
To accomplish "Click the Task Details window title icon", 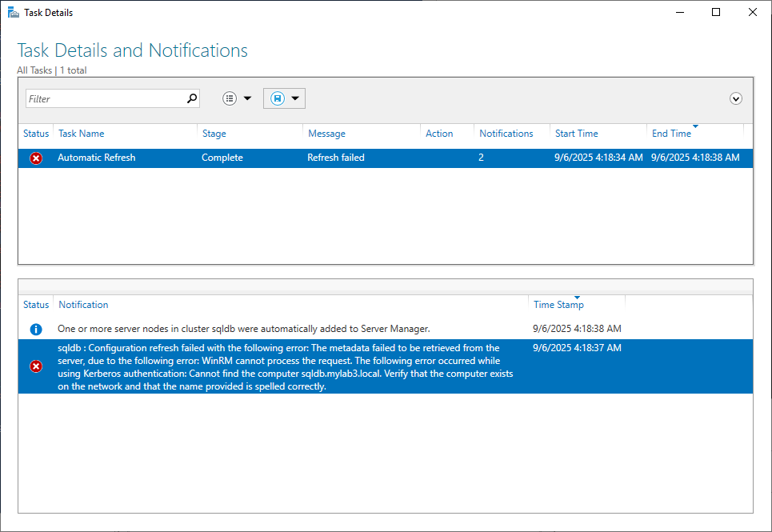I will [14, 13].
